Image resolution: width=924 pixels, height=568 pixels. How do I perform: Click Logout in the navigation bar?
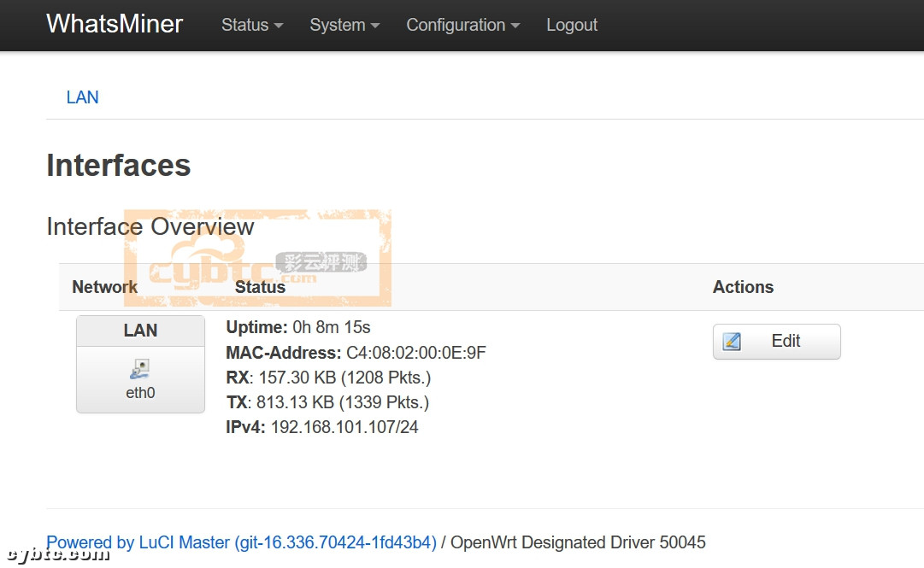pos(572,25)
